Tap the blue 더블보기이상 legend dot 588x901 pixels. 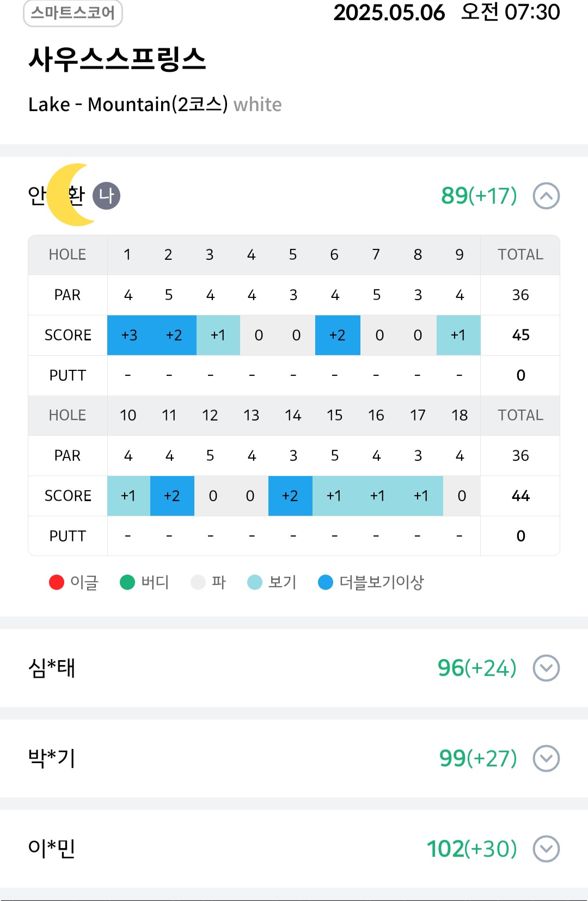click(x=326, y=582)
